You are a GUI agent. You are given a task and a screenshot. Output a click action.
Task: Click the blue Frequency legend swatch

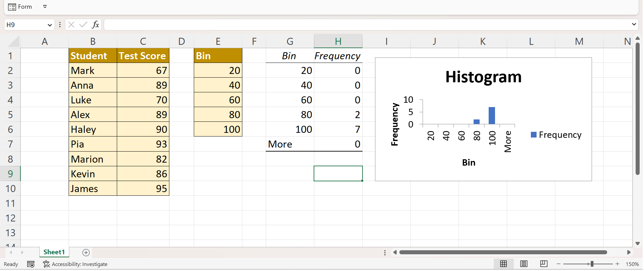tap(534, 135)
